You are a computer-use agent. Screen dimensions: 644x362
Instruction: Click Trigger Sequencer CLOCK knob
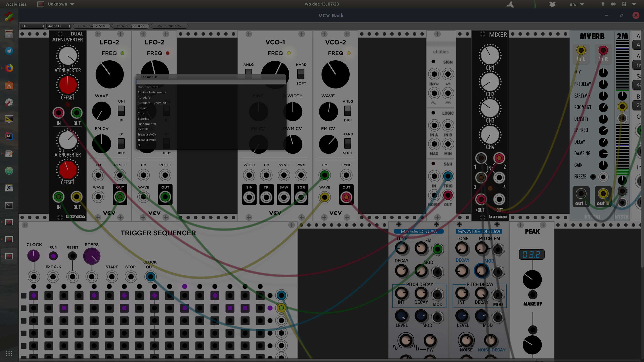(x=33, y=256)
